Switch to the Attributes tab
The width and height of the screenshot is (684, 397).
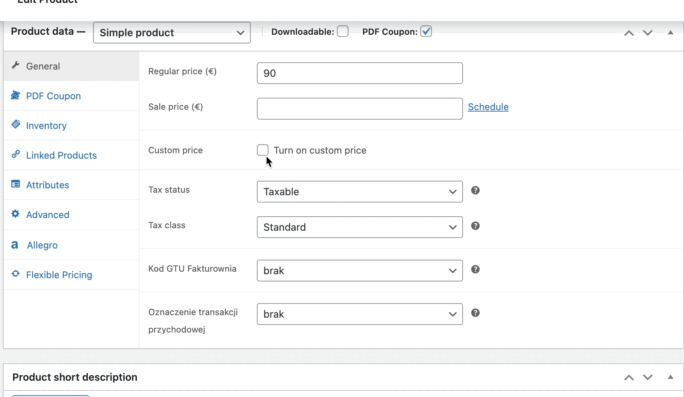[x=72, y=185]
